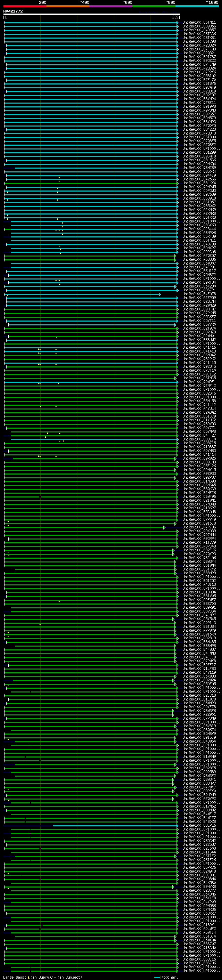Open UniRef100_B6T857 entry
222x980 pixels.
199,202
